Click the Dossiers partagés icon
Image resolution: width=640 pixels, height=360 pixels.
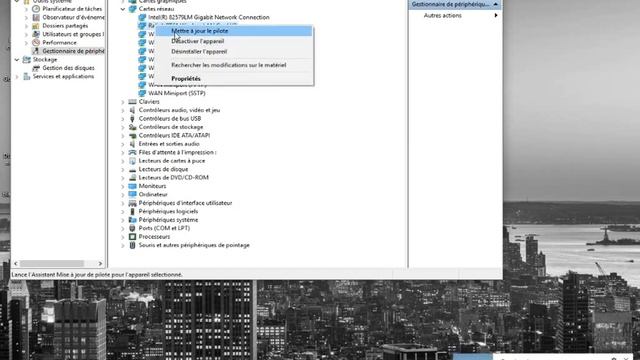36,26
